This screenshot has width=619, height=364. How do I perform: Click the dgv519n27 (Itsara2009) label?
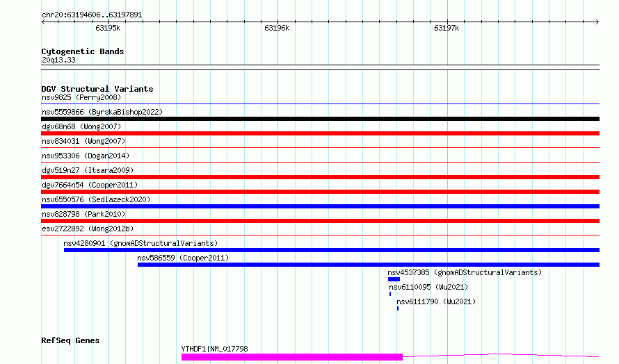(88, 170)
